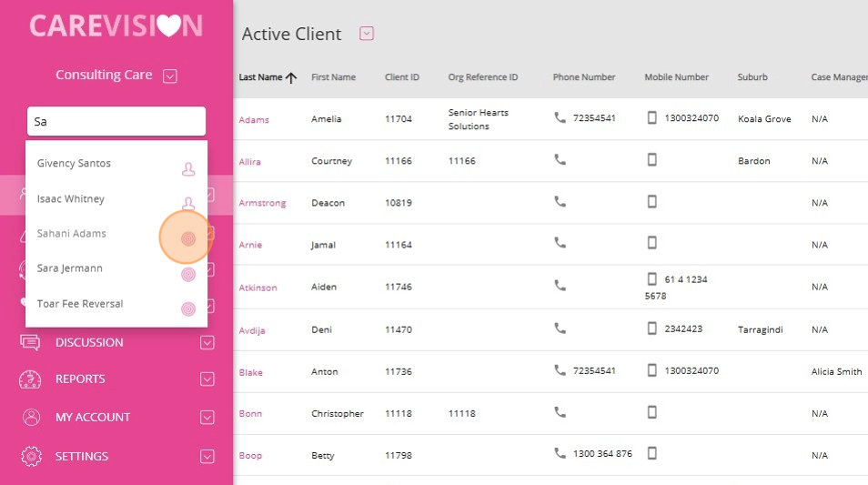Open client Allira record link
This screenshot has width=868, height=485.
(x=249, y=162)
